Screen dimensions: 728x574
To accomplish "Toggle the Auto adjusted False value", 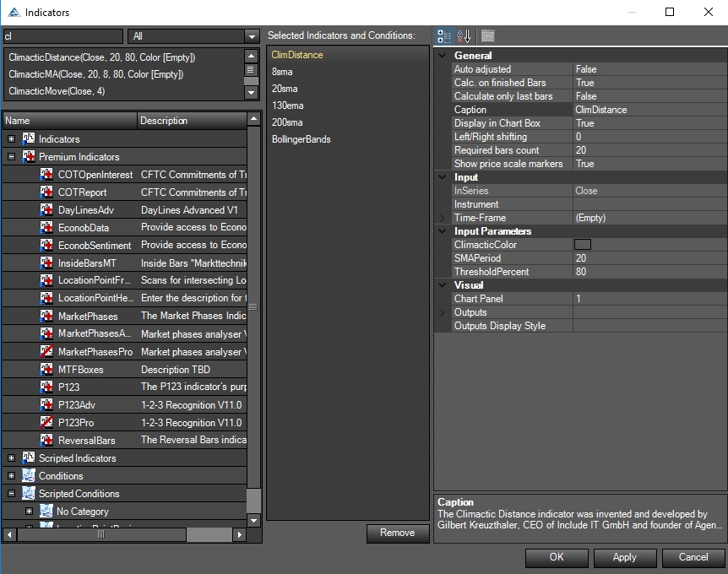I will (x=648, y=69).
